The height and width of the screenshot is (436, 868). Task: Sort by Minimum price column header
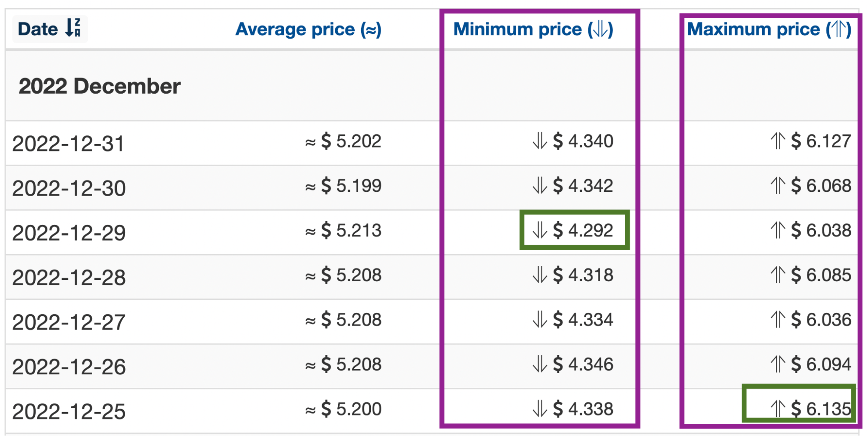point(533,30)
